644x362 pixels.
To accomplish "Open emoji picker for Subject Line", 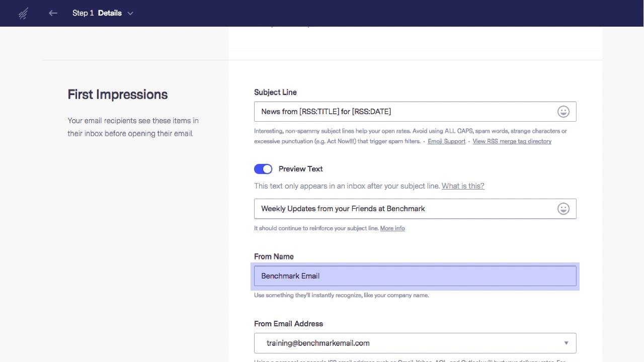I will 563,112.
